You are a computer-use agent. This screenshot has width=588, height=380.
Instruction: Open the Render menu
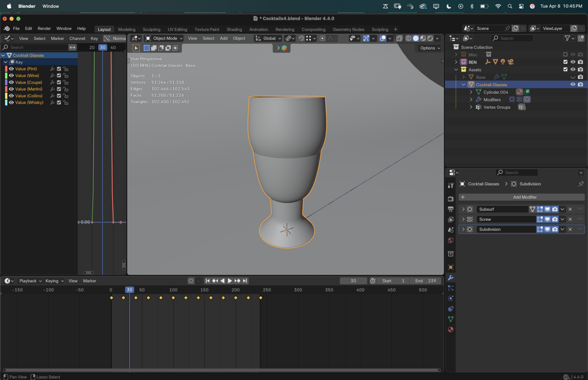coord(44,28)
